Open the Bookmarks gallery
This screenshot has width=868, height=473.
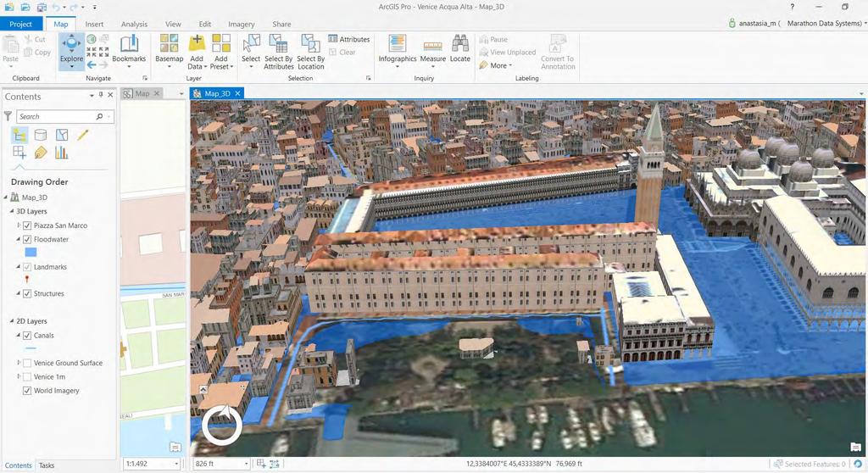click(x=129, y=50)
